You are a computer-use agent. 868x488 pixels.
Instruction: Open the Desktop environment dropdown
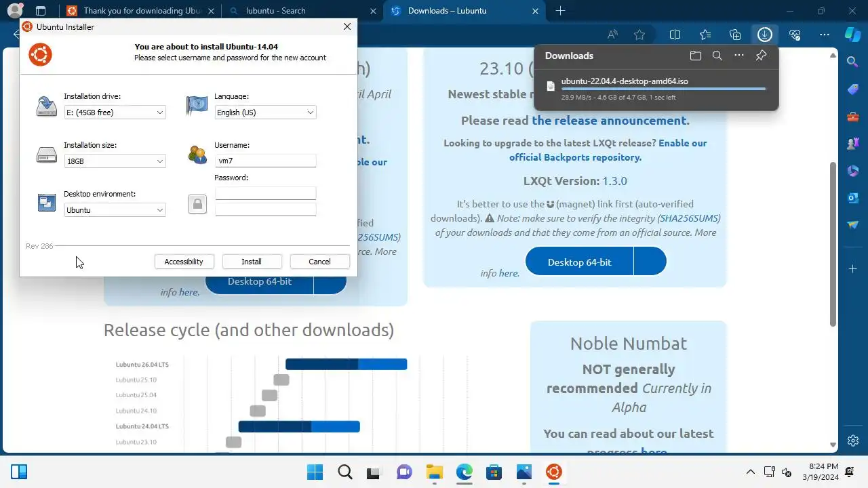(115, 210)
